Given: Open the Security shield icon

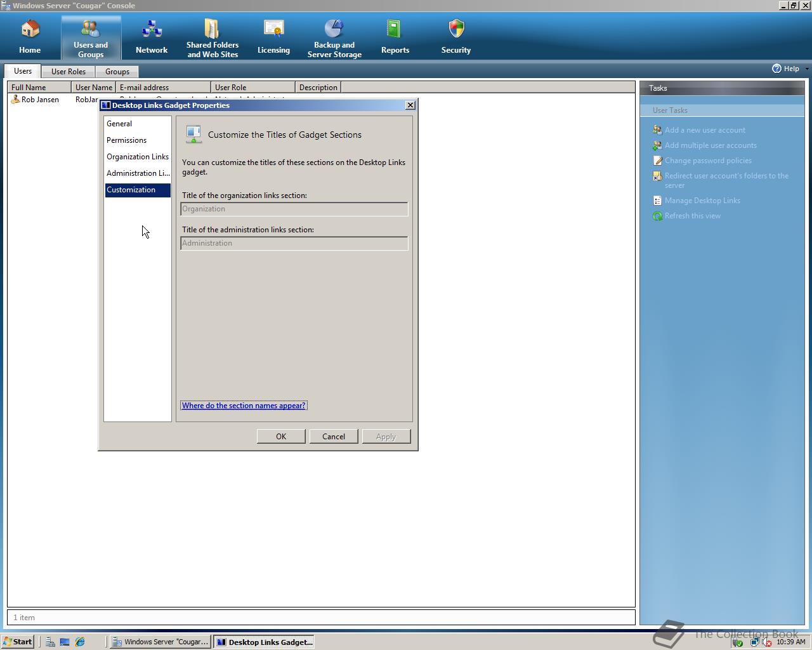Looking at the screenshot, I should [456, 29].
